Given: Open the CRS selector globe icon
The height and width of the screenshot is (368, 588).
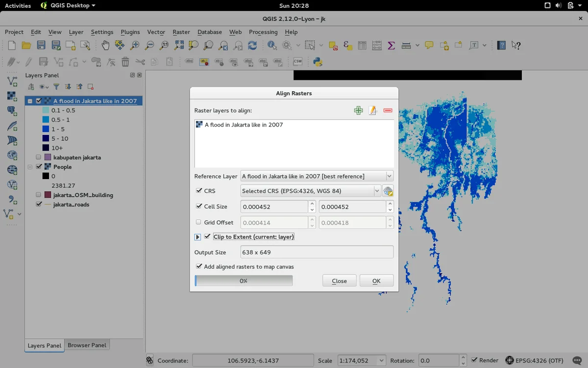Looking at the screenshot, I should click(388, 191).
